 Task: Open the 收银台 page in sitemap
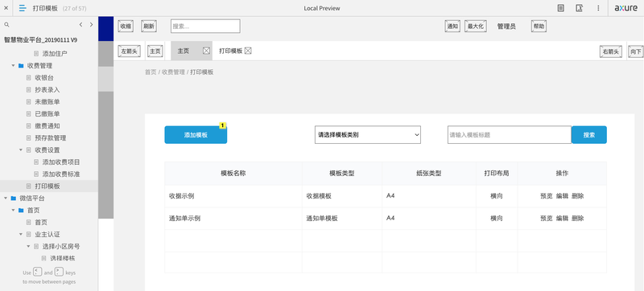click(x=44, y=77)
